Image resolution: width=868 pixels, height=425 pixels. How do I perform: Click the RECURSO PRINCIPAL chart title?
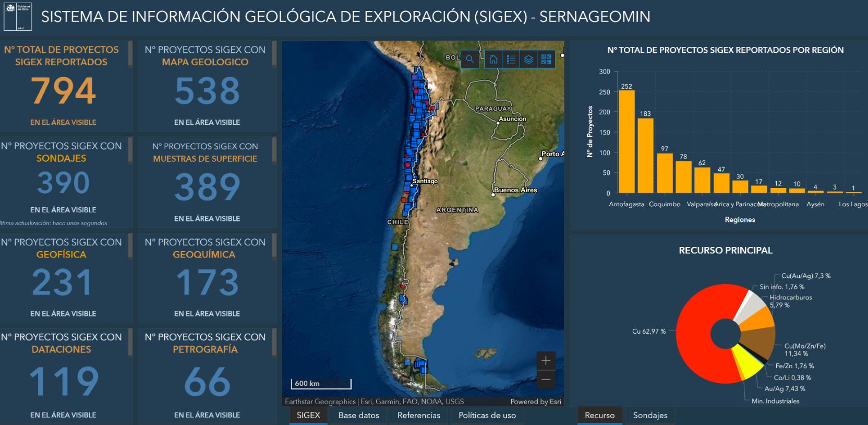[725, 251]
